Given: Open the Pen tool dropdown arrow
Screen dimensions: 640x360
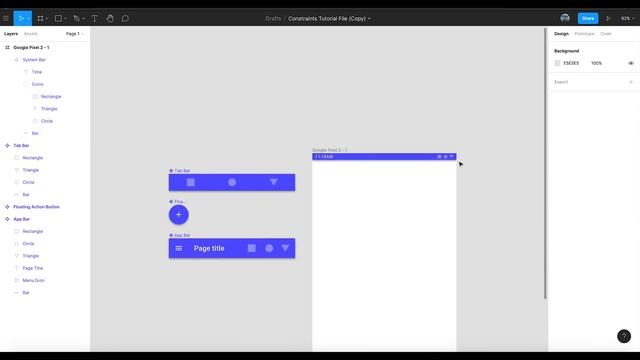Looking at the screenshot, I should tap(84, 19).
